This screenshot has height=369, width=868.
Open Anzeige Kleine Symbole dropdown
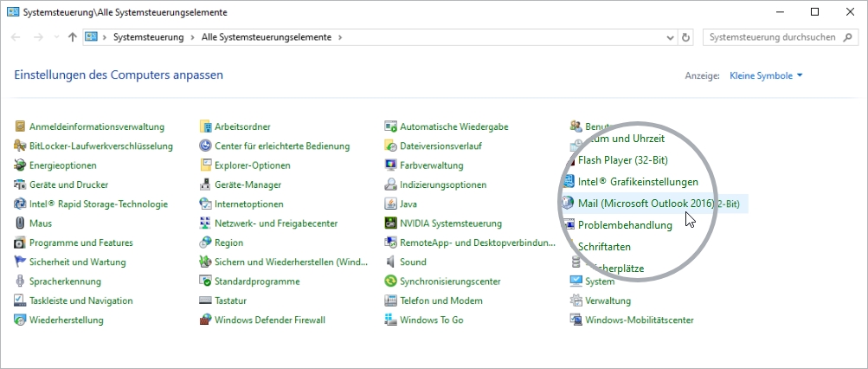[766, 76]
